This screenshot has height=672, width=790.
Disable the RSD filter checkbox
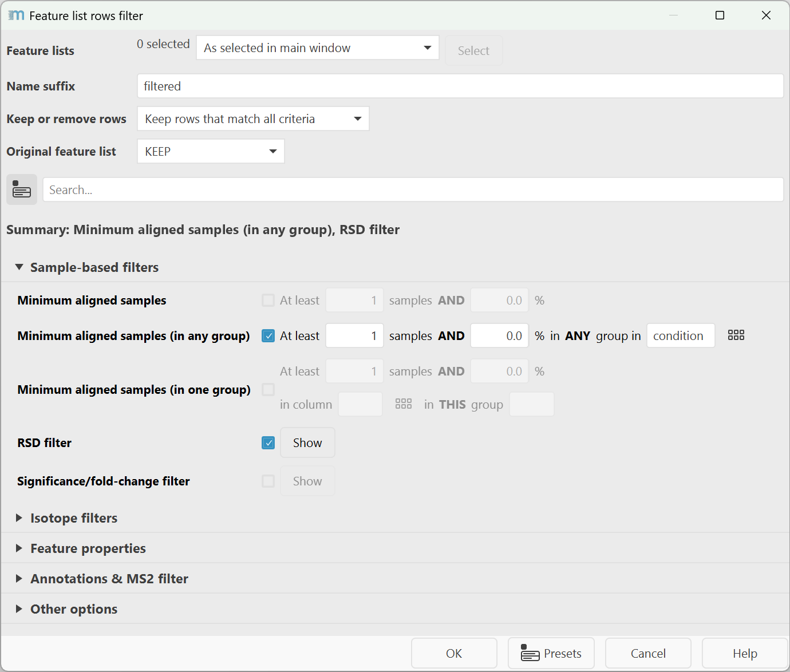tap(268, 443)
